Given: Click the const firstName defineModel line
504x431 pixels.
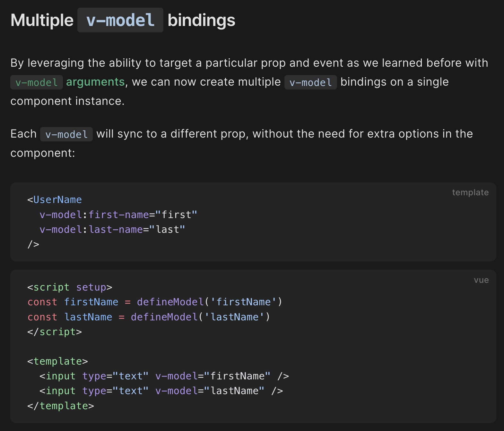Looking at the screenshot, I should [155, 302].
